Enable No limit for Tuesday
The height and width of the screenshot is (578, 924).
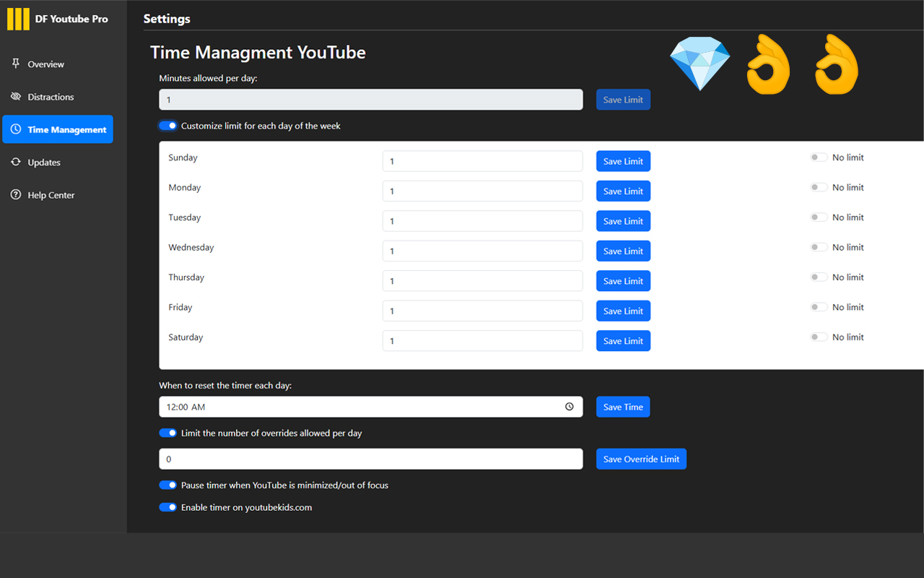[819, 217]
